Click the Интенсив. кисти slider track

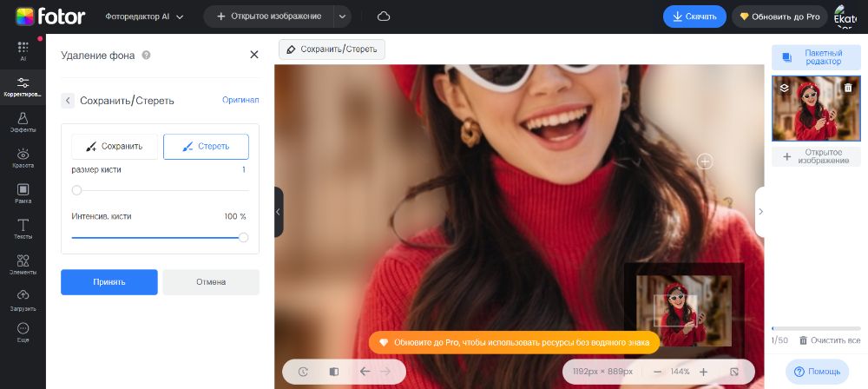pos(156,237)
